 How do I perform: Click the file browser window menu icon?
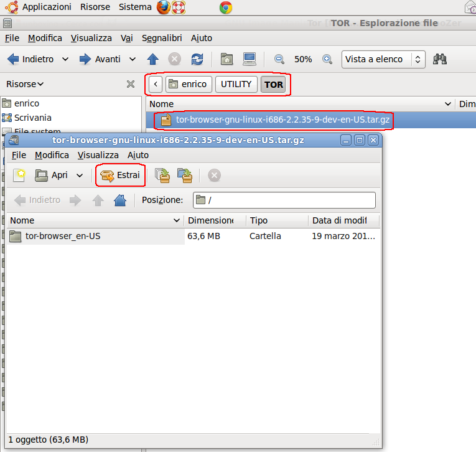point(7,23)
